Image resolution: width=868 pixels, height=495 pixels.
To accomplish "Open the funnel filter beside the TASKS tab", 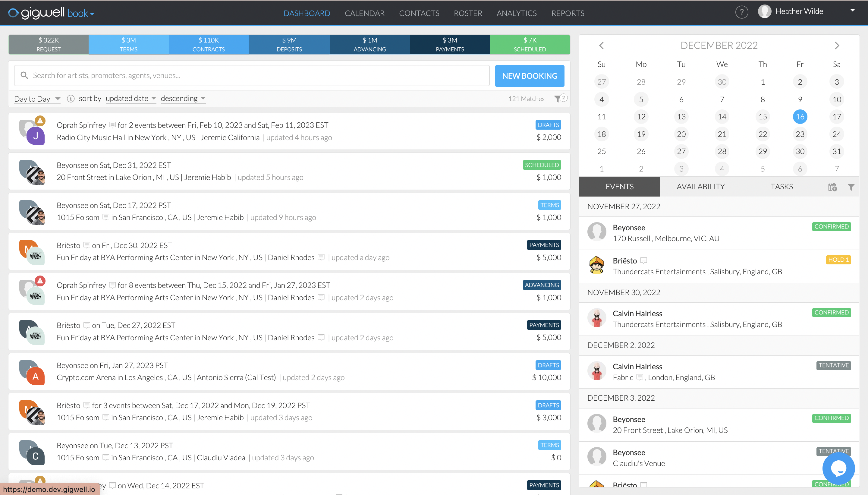I will point(851,187).
